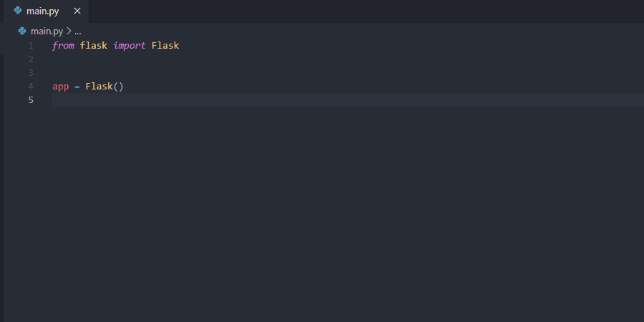
Task: Place cursor on the 'import' keyword
Action: click(130, 46)
